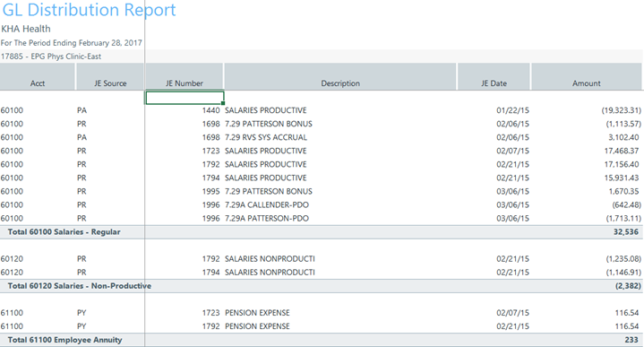Image resolution: width=644 pixels, height=347 pixels.
Task: Select amount 15,931.43
Action: point(622,178)
